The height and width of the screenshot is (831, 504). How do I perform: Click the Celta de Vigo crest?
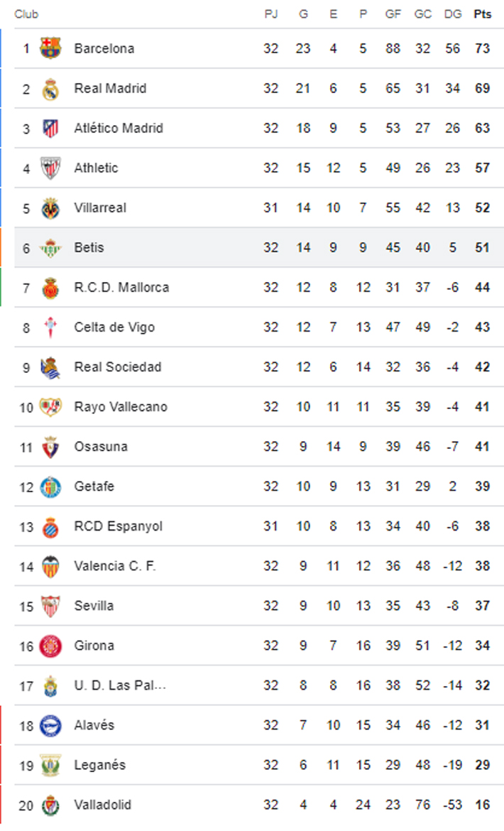pos(50,327)
